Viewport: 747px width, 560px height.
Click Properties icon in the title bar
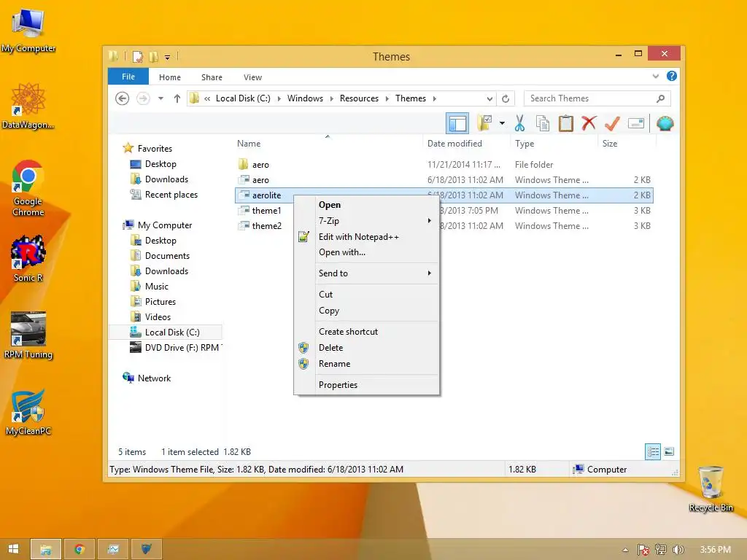pos(138,57)
